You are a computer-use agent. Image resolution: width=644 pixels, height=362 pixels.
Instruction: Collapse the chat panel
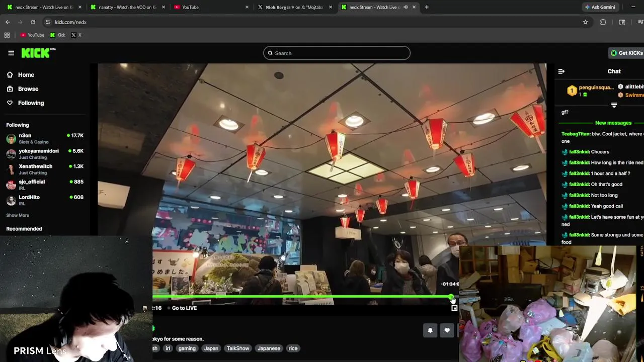coord(561,71)
